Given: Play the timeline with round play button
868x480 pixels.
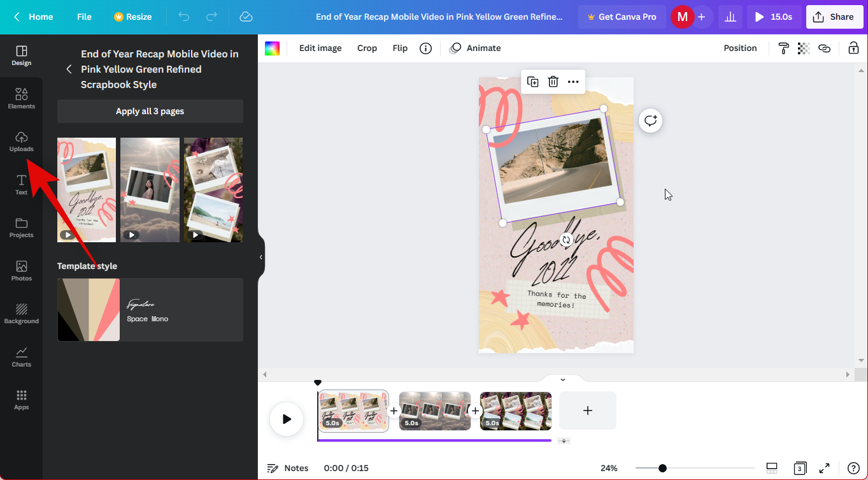Looking at the screenshot, I should (x=287, y=419).
